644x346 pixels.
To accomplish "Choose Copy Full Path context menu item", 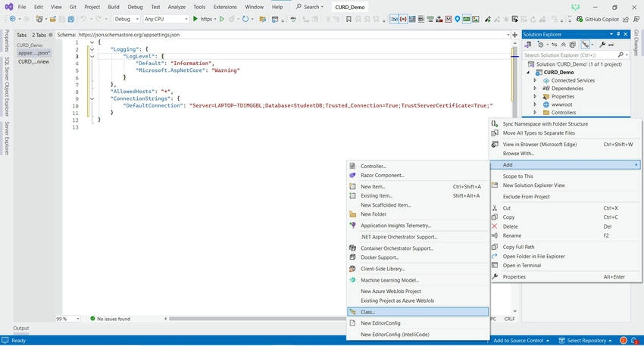I will coord(565,247).
